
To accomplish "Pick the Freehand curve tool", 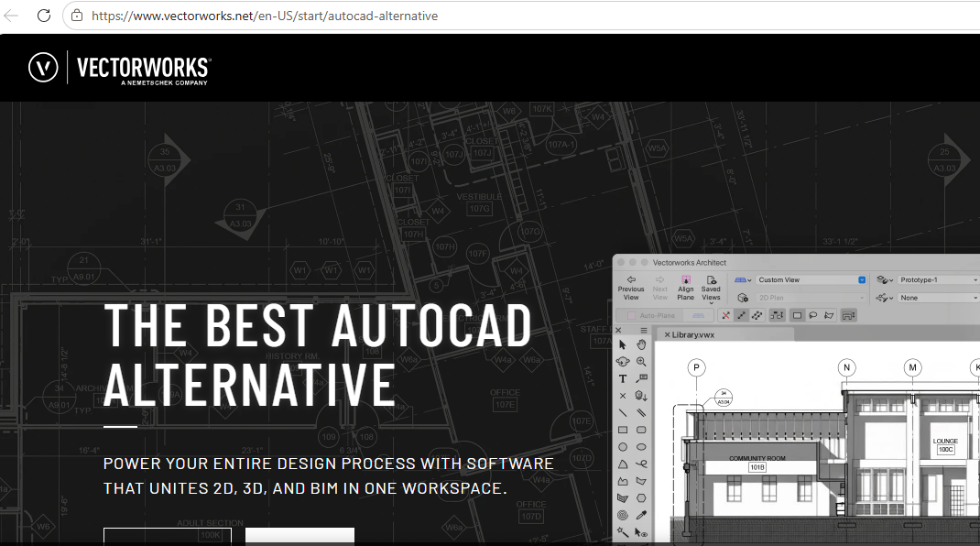I will click(641, 464).
